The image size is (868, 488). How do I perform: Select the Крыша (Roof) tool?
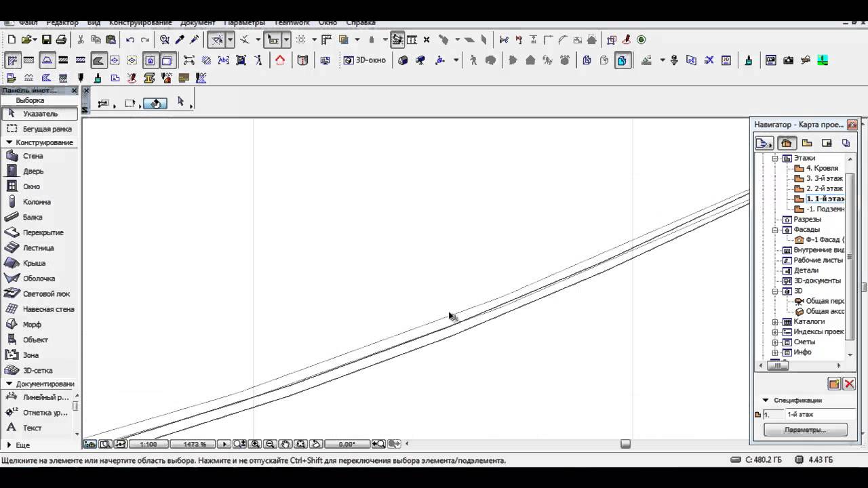pos(39,263)
